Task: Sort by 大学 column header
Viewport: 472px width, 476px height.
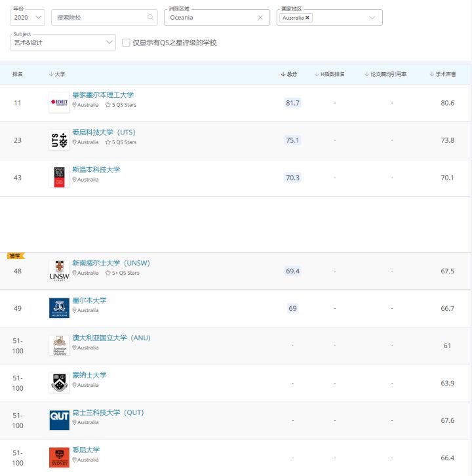Action: [x=57, y=74]
